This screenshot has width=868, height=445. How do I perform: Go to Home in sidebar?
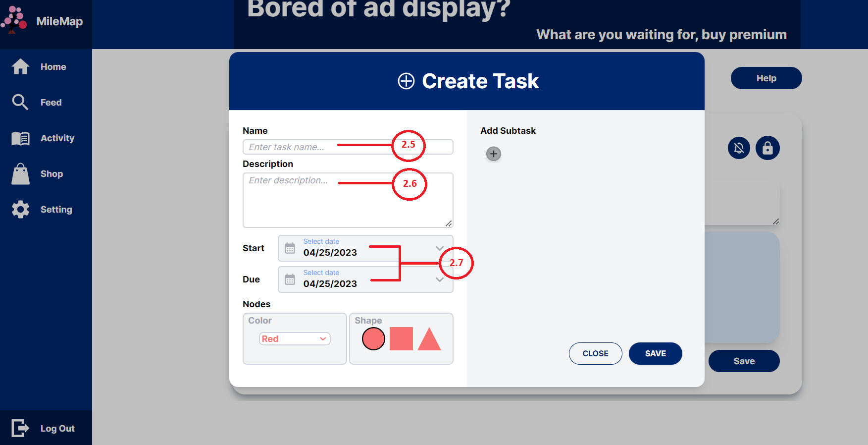click(x=52, y=67)
